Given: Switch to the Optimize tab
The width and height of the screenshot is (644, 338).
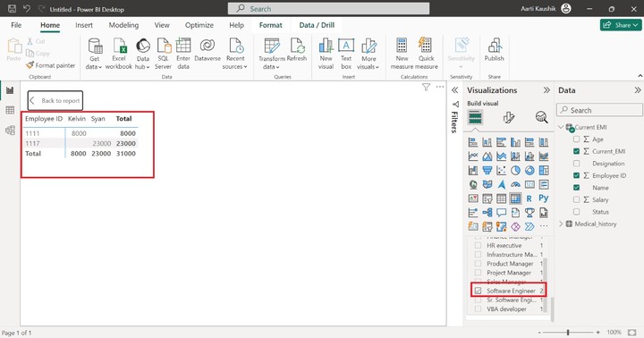Looking at the screenshot, I should tap(199, 25).
